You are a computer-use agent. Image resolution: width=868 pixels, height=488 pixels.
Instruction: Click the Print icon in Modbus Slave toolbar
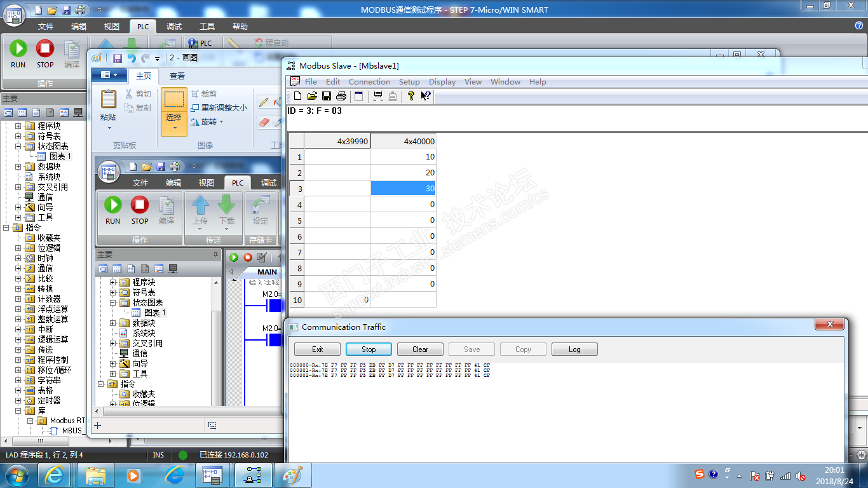point(341,96)
